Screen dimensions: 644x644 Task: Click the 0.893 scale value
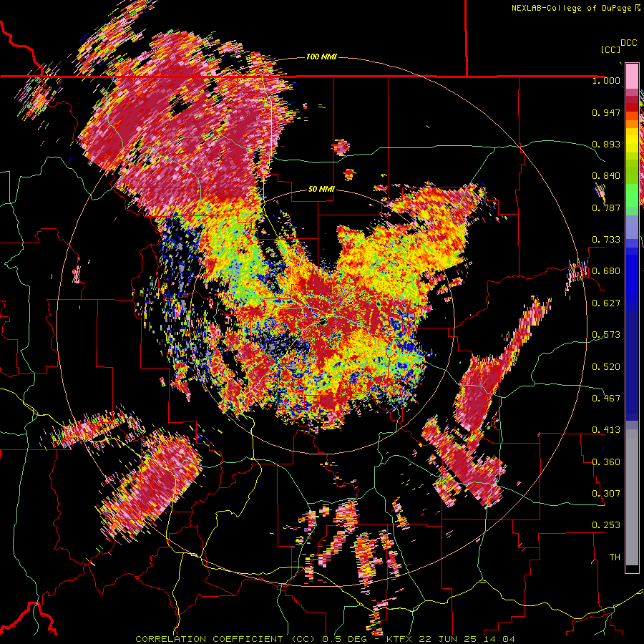click(x=606, y=144)
